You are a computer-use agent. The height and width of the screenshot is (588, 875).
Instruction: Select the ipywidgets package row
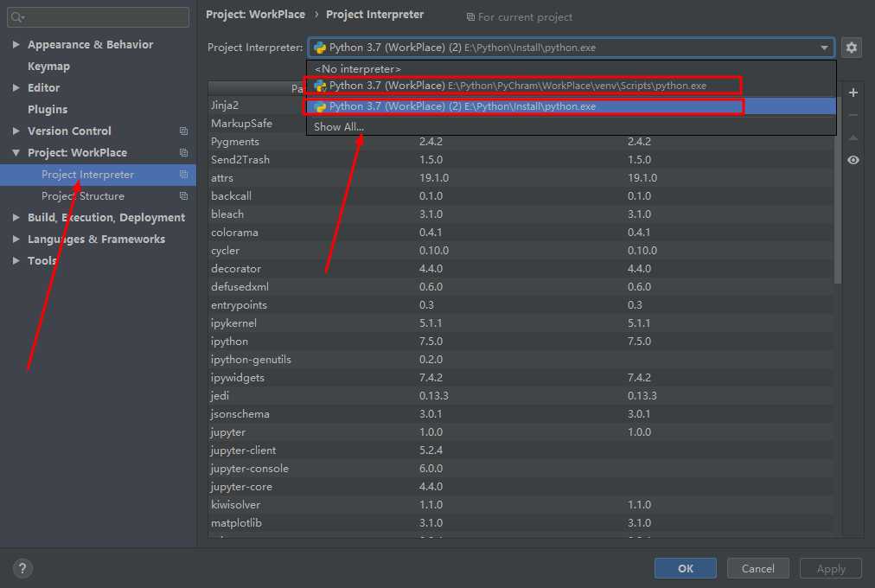tap(521, 378)
